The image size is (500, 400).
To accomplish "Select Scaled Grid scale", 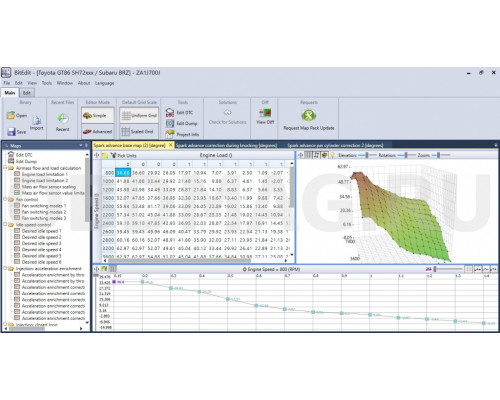I will [139, 132].
